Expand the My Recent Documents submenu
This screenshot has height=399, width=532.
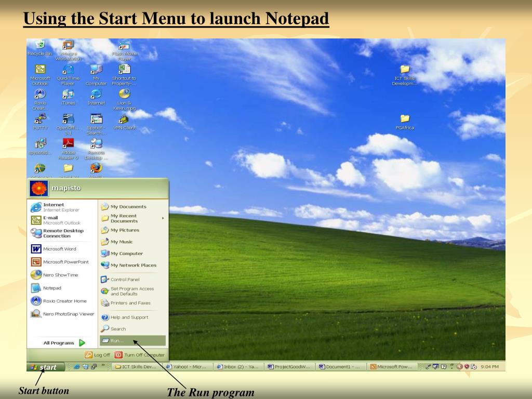(x=132, y=218)
